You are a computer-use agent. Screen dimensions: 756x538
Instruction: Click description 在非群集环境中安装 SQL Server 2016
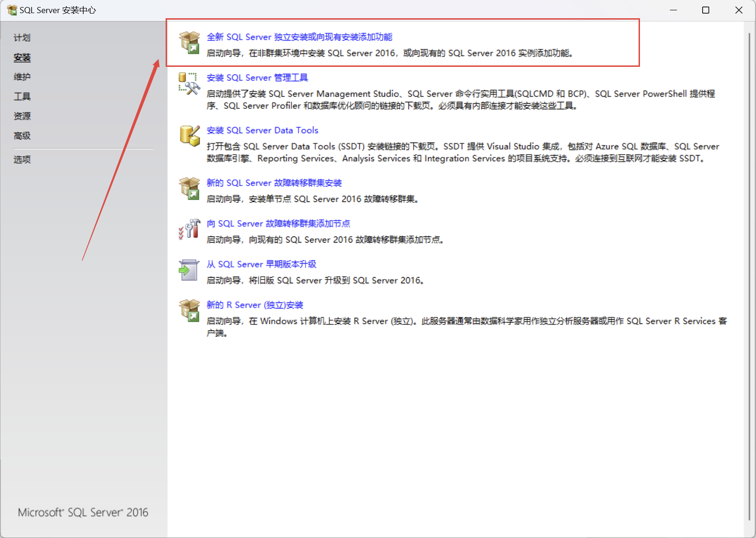pos(390,53)
